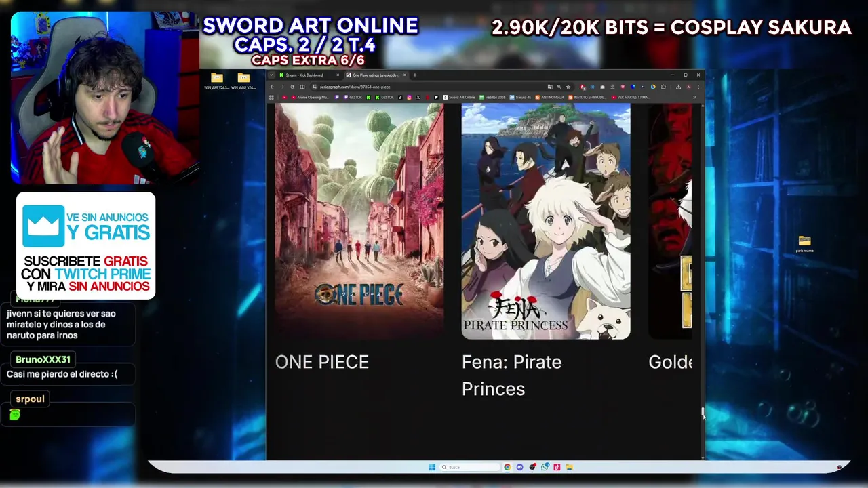This screenshot has width=868, height=488.
Task: Open the Anime Opening Ma... bookmark
Action: tap(311, 97)
